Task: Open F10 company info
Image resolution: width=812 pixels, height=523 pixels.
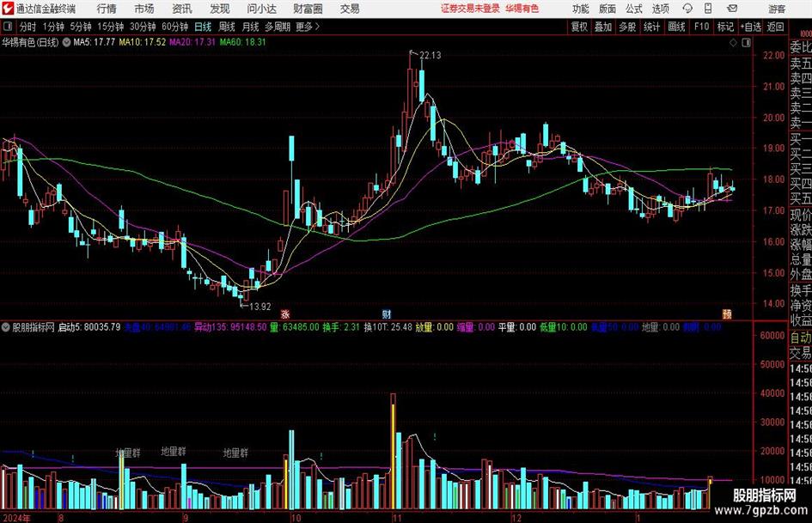Action: click(x=701, y=27)
